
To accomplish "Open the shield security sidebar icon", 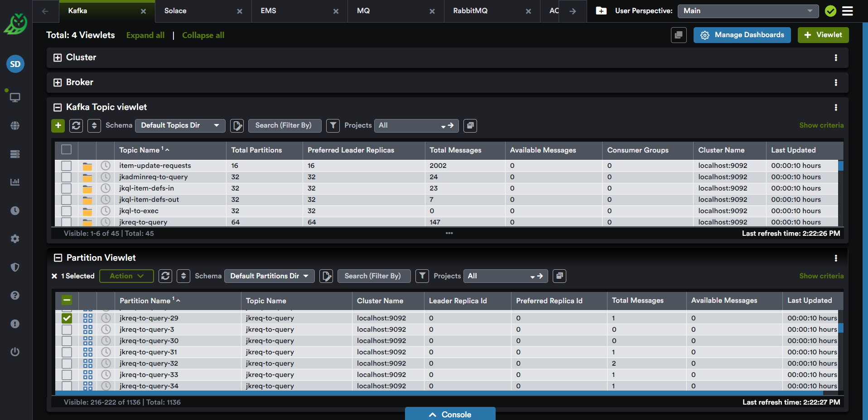I will pyautogui.click(x=15, y=267).
